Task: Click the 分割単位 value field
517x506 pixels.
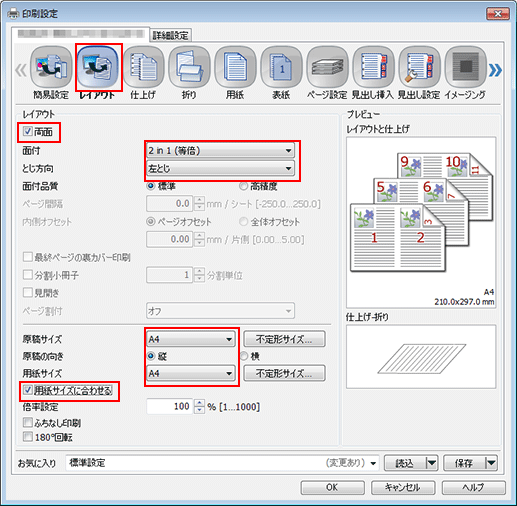Action: [170, 275]
